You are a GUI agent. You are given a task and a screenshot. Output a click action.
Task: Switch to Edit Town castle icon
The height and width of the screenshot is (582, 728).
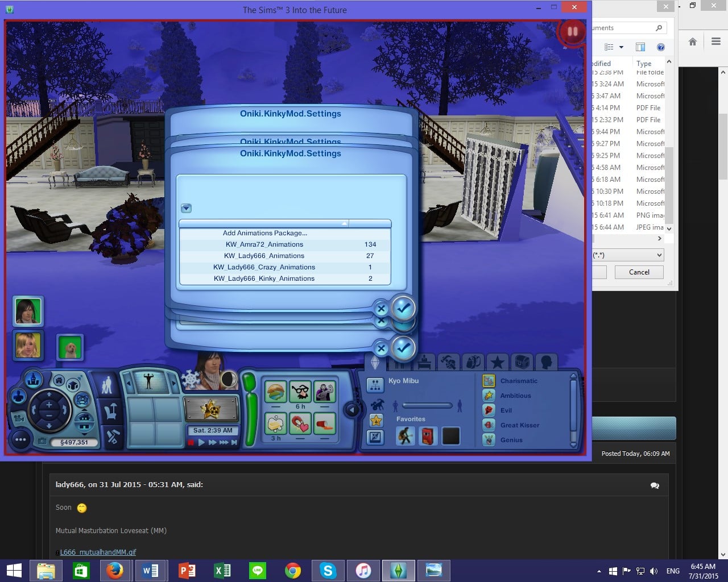(35, 378)
